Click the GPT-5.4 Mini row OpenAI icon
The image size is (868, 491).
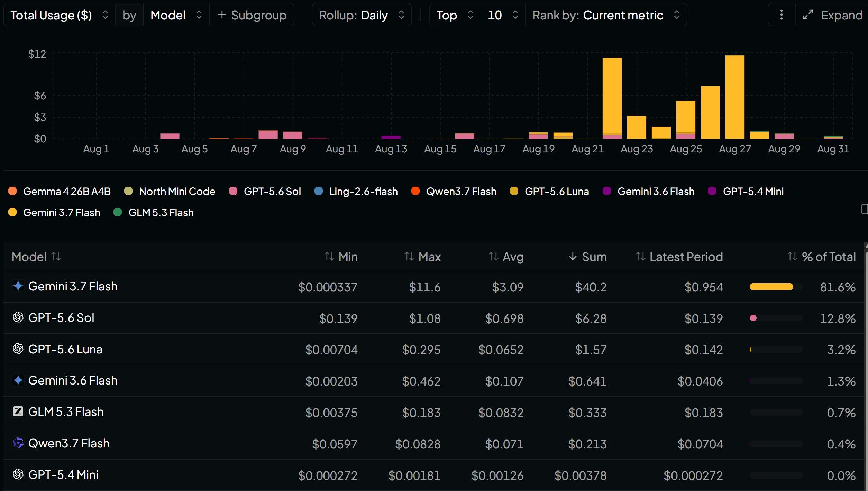(x=18, y=475)
